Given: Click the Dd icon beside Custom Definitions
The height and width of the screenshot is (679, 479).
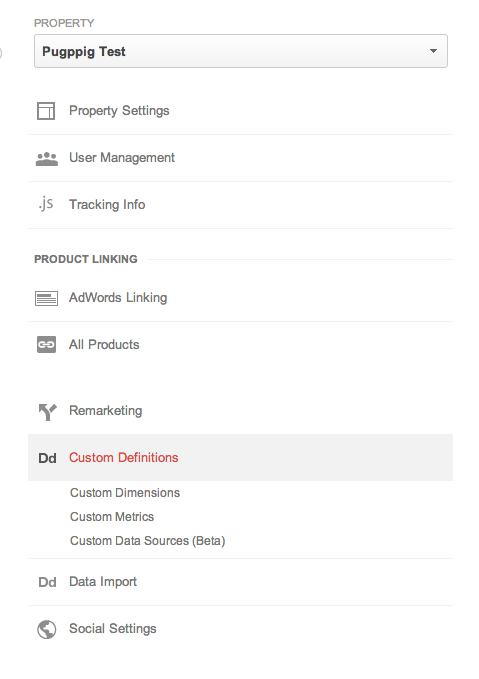Looking at the screenshot, I should click(x=47, y=458).
